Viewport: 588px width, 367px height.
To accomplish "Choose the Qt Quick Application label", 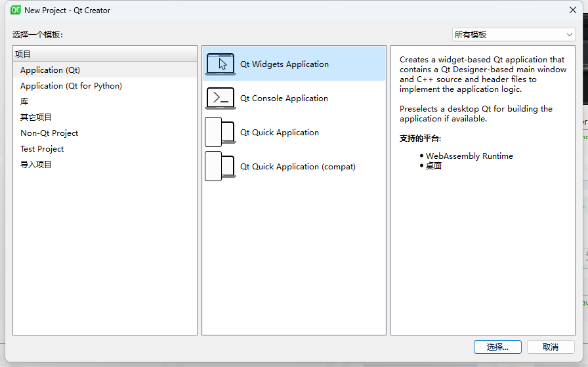I will point(280,133).
